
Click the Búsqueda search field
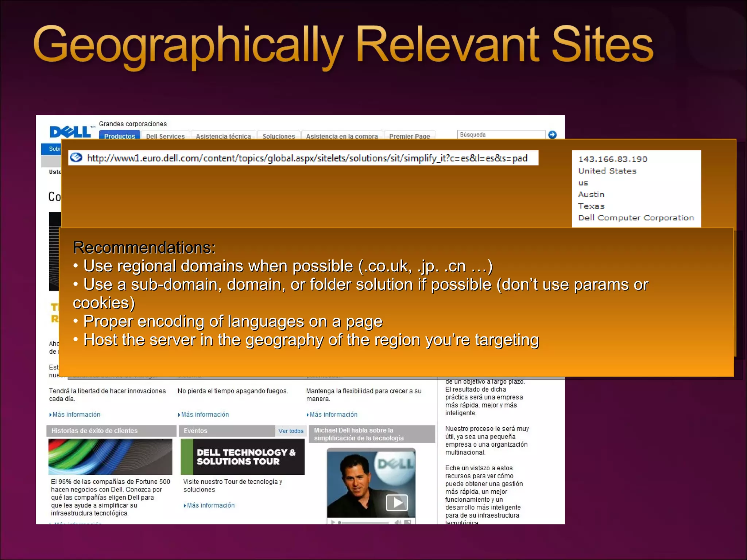pyautogui.click(x=501, y=135)
